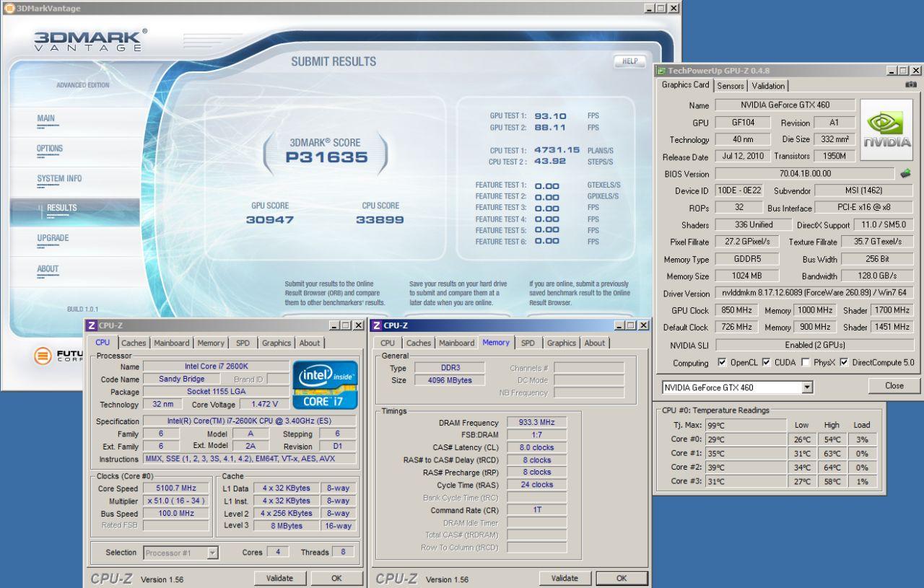Click Driver Version field in GPU-Z
Screen dimensions: 924x588
click(814, 293)
